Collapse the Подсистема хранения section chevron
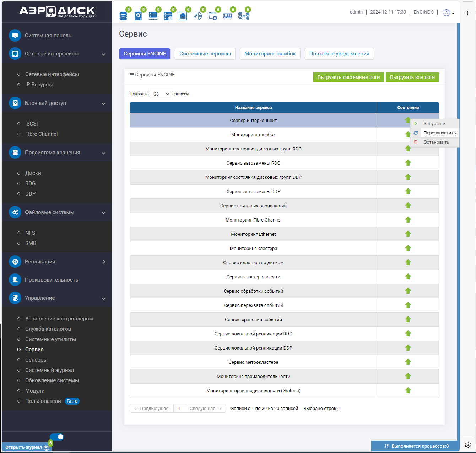 tap(103, 153)
